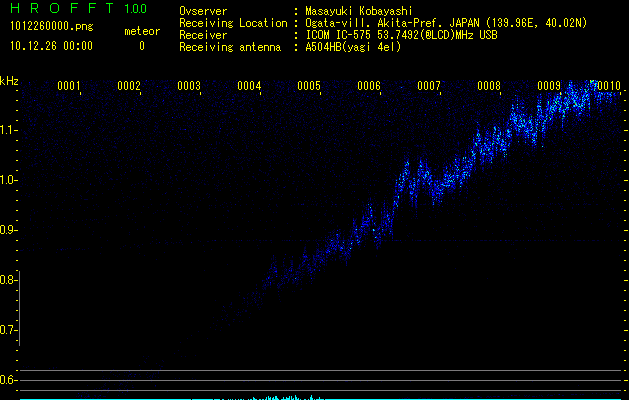Click time marker 0010
Viewport: 629px width, 400px height.
click(x=609, y=85)
